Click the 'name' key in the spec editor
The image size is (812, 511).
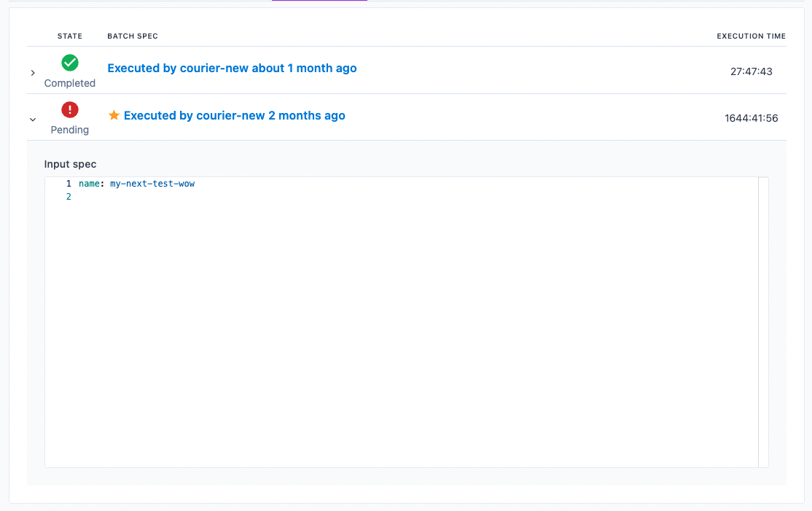pos(89,184)
